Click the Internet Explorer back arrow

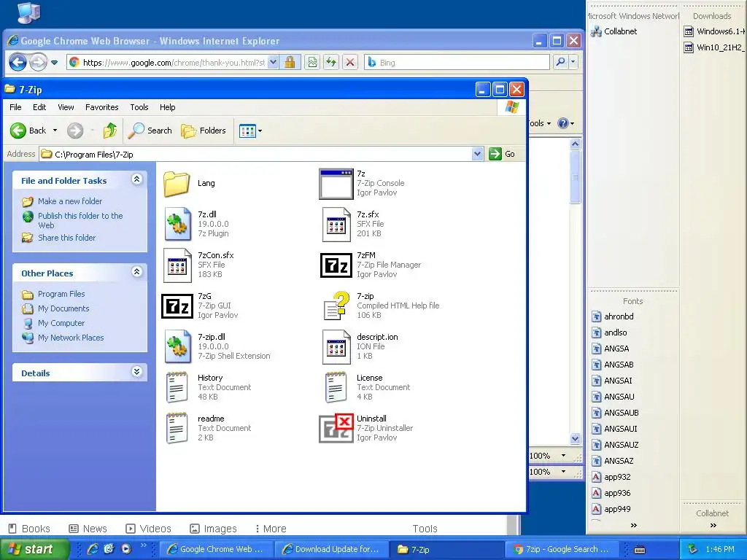click(18, 63)
